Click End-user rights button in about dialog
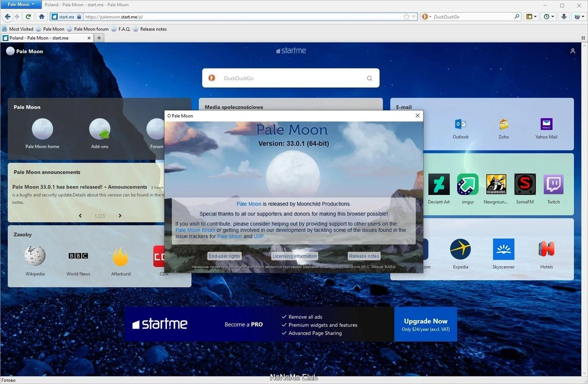The height and width of the screenshot is (384, 588). [x=224, y=256]
